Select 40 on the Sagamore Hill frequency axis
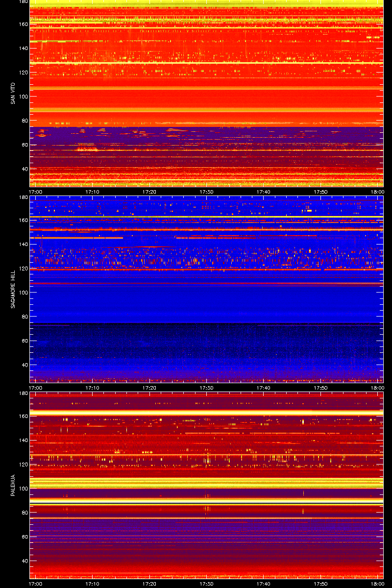This screenshot has height=588, width=392. pyautogui.click(x=24, y=365)
